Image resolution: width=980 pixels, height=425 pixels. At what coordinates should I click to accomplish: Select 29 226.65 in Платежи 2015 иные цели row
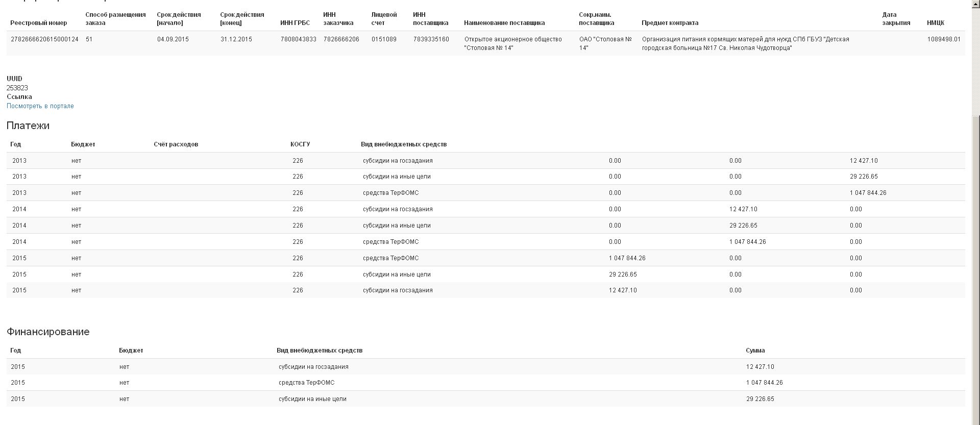(623, 274)
